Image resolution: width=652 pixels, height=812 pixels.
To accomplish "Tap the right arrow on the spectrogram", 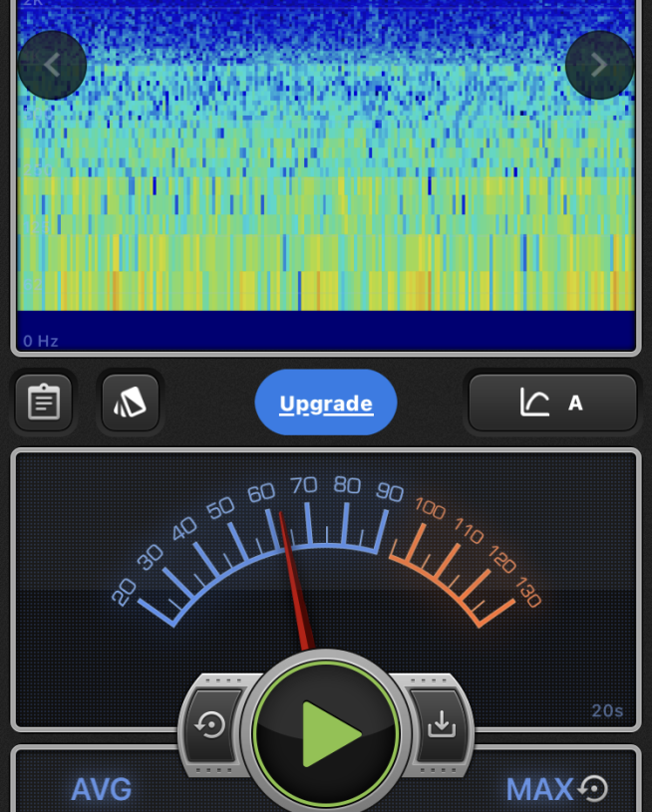I will 598,65.
